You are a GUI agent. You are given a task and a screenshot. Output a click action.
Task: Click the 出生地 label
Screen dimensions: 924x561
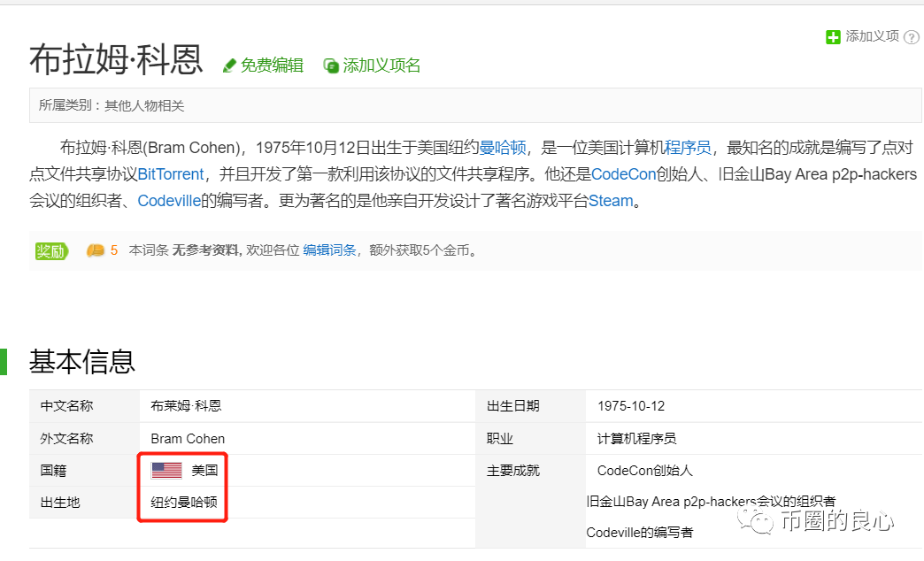[60, 502]
